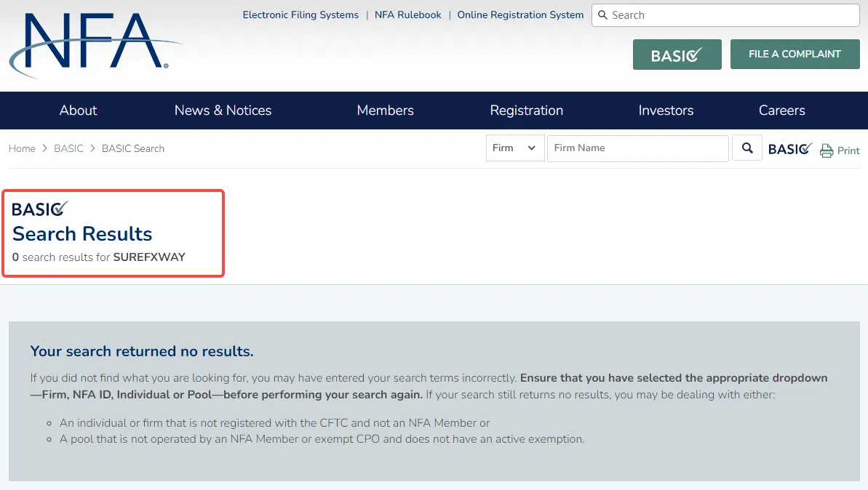Open the Registration menu
Viewport: 868px width, 490px height.
tap(527, 111)
